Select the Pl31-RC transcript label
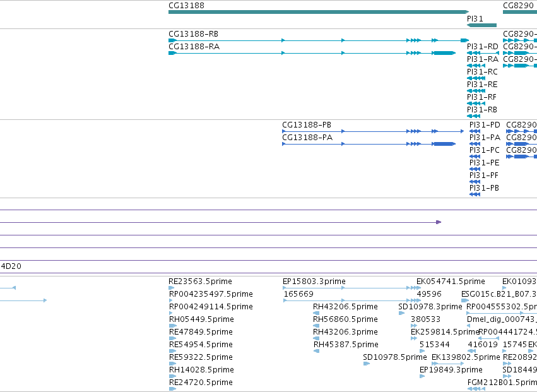Viewport: 537px width, 392px height. (482, 72)
